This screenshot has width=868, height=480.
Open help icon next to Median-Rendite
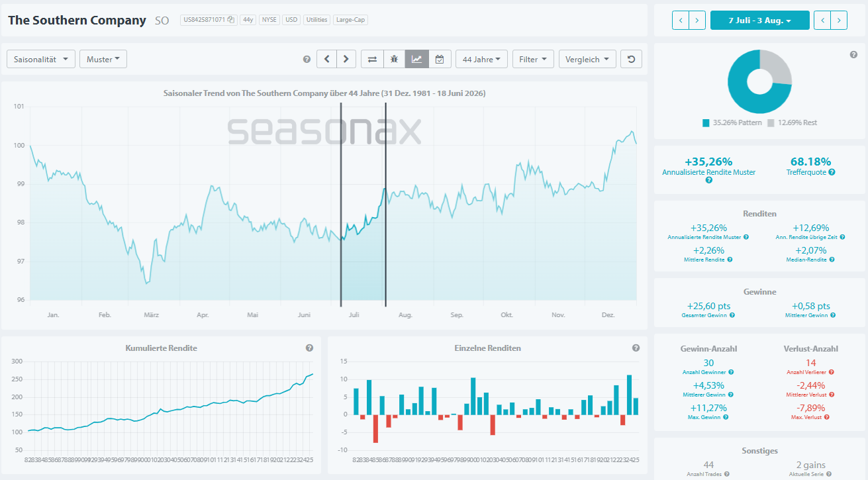pyautogui.click(x=833, y=260)
